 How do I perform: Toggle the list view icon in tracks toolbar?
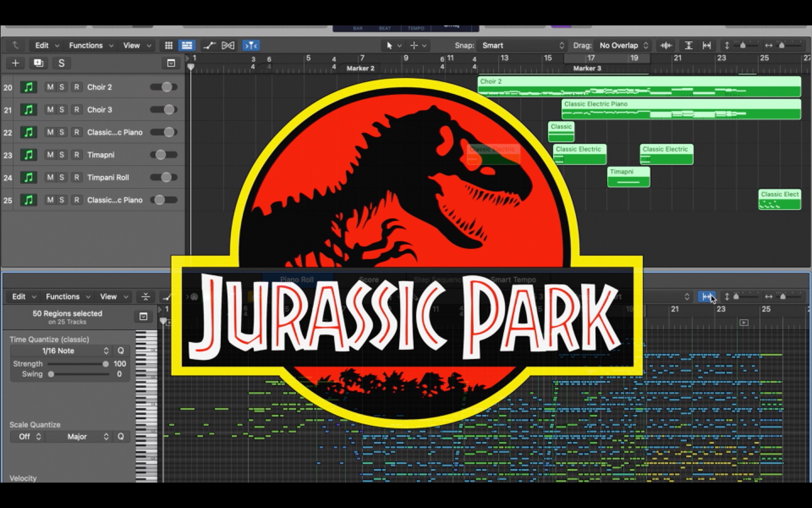[x=187, y=45]
